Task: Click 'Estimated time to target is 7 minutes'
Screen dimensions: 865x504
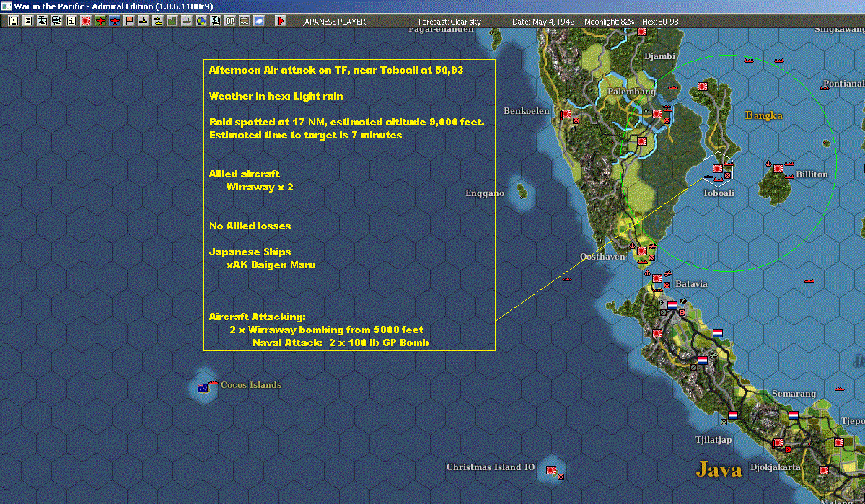Action: [306, 135]
